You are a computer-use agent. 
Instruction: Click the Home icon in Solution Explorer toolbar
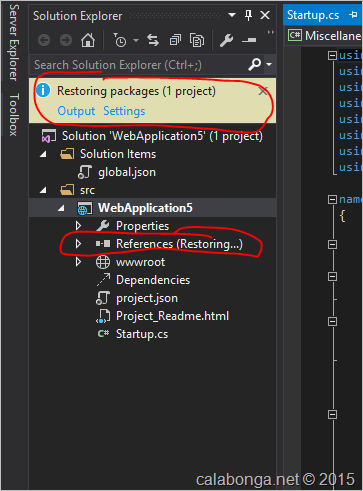tap(88, 40)
